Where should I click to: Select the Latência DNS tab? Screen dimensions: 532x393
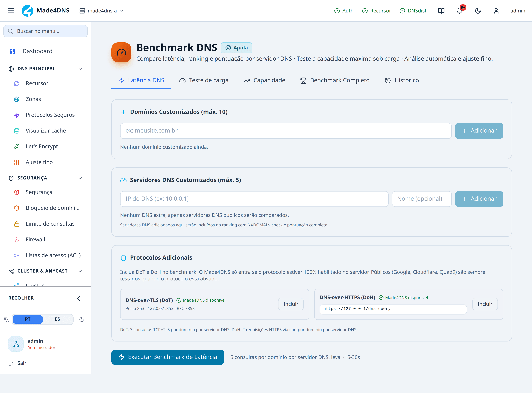click(141, 80)
